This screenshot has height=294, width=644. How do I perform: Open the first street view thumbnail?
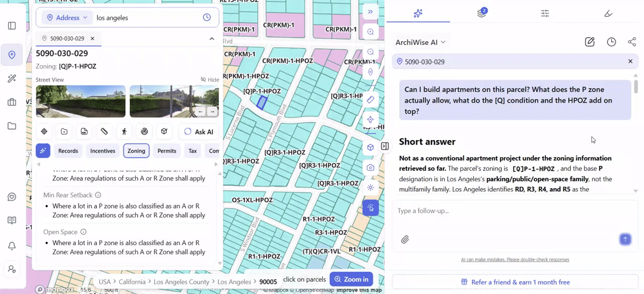tap(80, 101)
